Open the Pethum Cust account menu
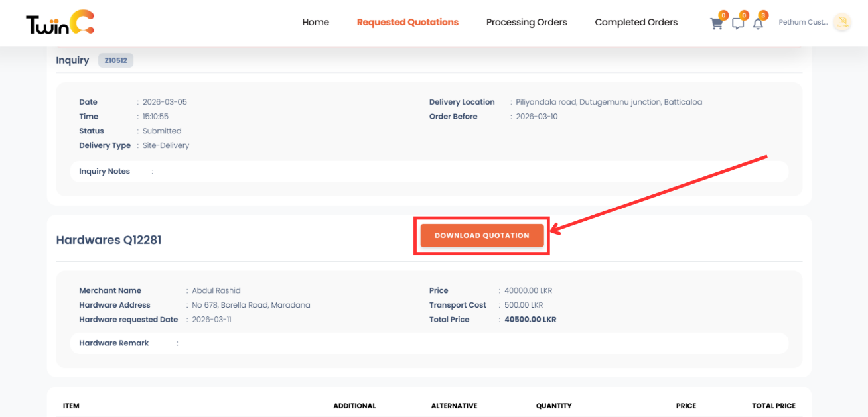Screen dimensions: 868x417 804,22
